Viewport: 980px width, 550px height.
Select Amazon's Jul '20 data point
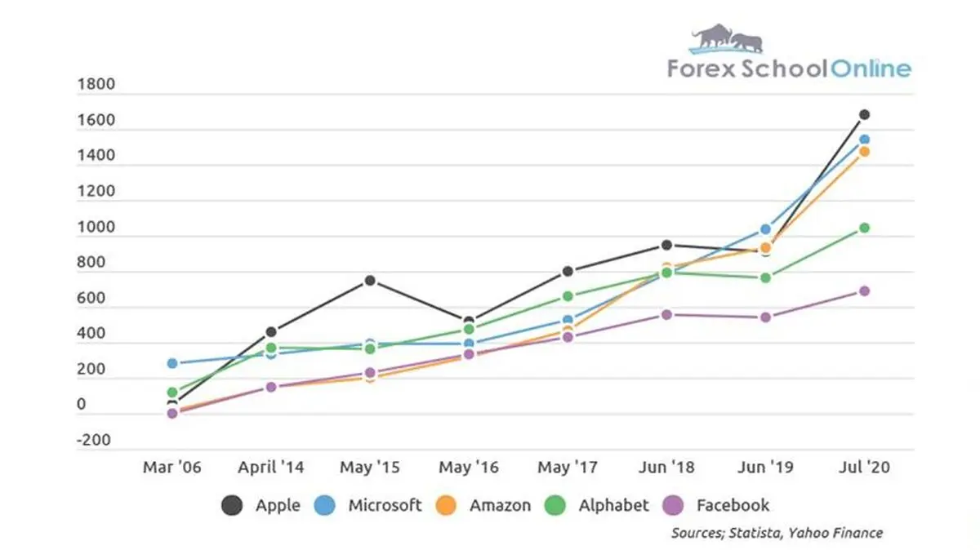coord(864,152)
